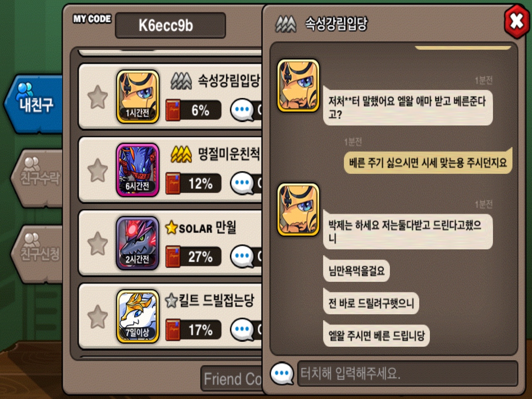
Task: Switch to the 내친구 tab
Action: tap(34, 104)
